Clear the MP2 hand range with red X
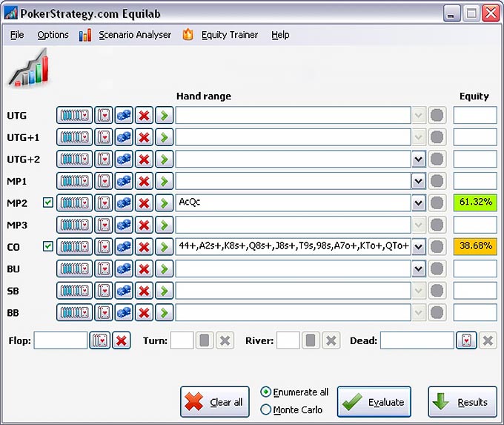This screenshot has width=504, height=425. [x=144, y=202]
